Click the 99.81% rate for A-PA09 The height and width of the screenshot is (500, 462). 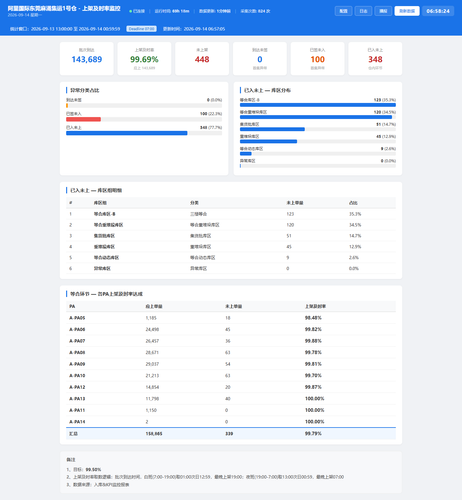point(313,364)
